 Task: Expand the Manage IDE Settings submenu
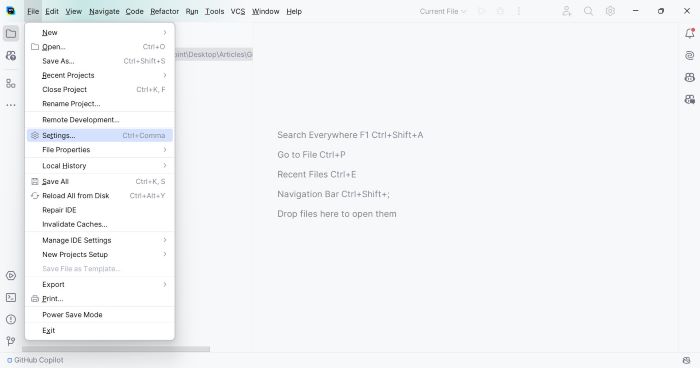pyautogui.click(x=100, y=240)
